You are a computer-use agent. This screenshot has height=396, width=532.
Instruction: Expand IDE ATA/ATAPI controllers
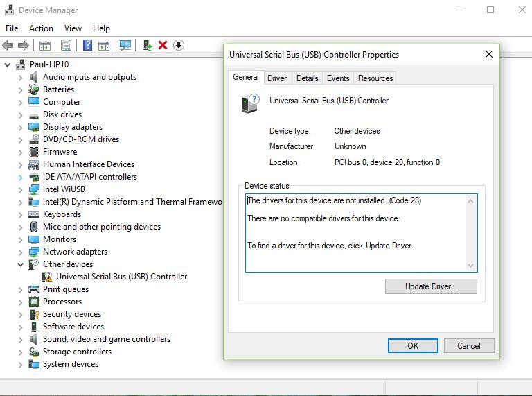[x=20, y=178]
